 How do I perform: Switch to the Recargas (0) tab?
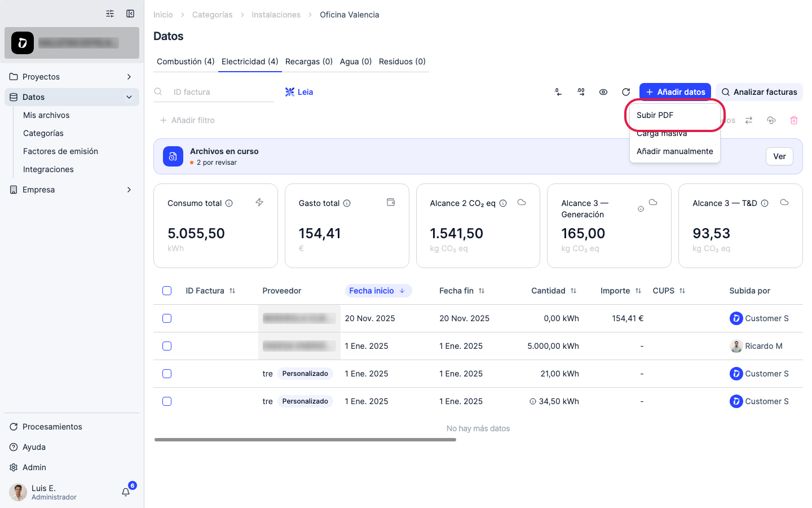309,62
